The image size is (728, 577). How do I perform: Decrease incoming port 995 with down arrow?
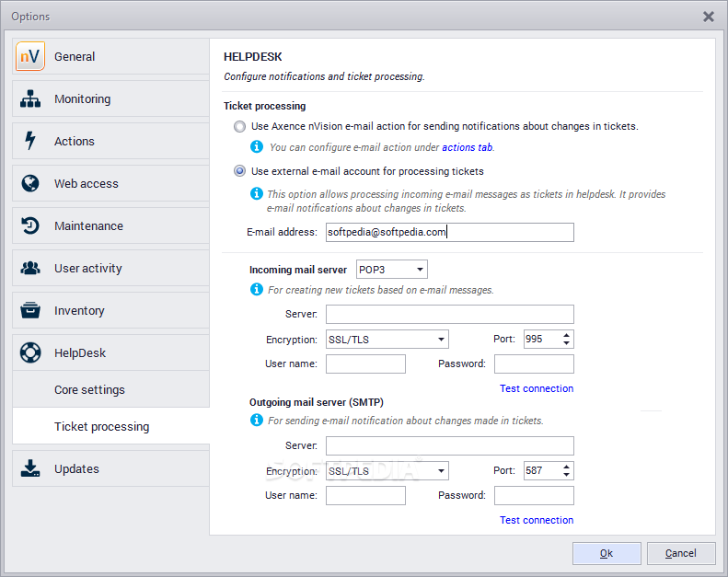click(566, 343)
